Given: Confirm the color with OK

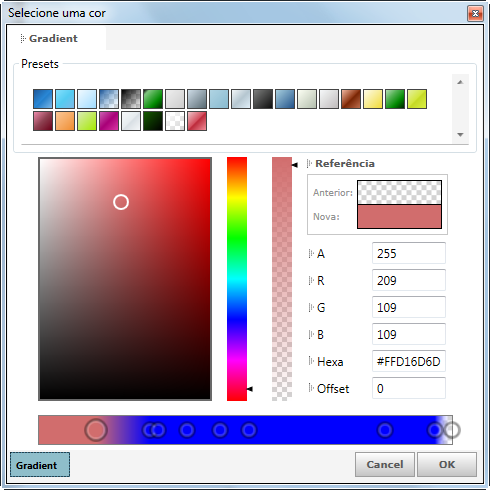Looking at the screenshot, I should [447, 465].
